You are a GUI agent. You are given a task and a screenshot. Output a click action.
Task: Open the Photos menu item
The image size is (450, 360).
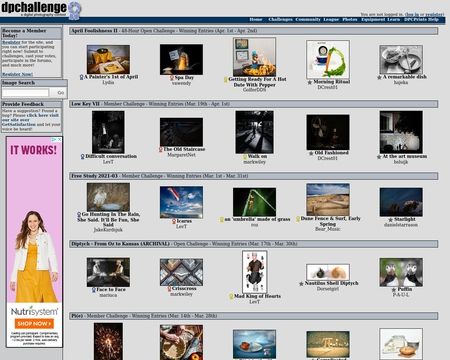[350, 20]
